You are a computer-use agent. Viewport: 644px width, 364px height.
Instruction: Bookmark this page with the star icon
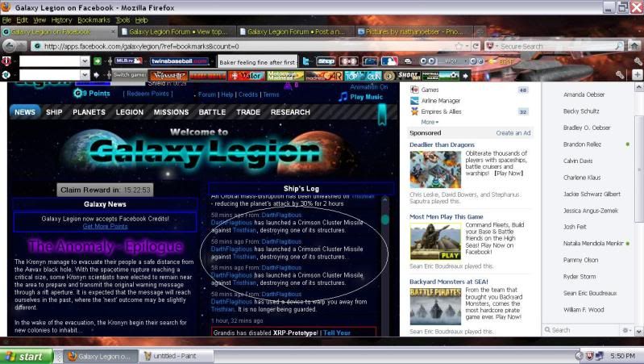click(x=459, y=46)
